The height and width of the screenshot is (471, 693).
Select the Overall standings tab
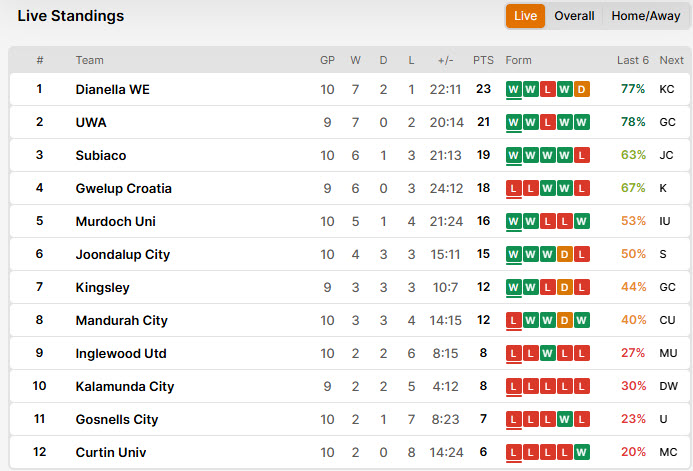[574, 16]
